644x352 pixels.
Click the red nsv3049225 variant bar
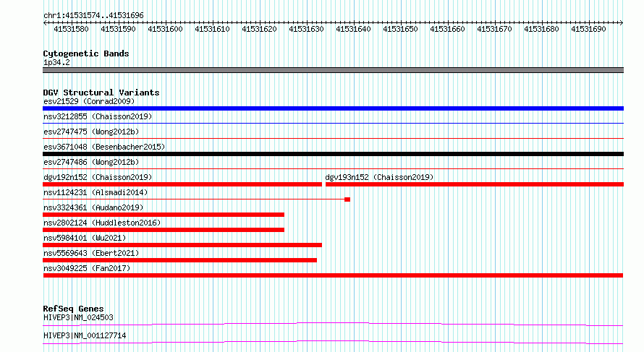(x=333, y=275)
